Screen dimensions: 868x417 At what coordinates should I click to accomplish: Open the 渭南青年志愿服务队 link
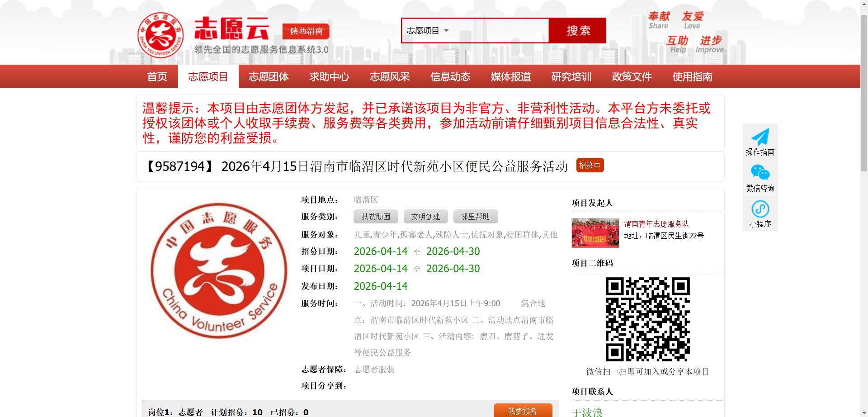pos(656,224)
